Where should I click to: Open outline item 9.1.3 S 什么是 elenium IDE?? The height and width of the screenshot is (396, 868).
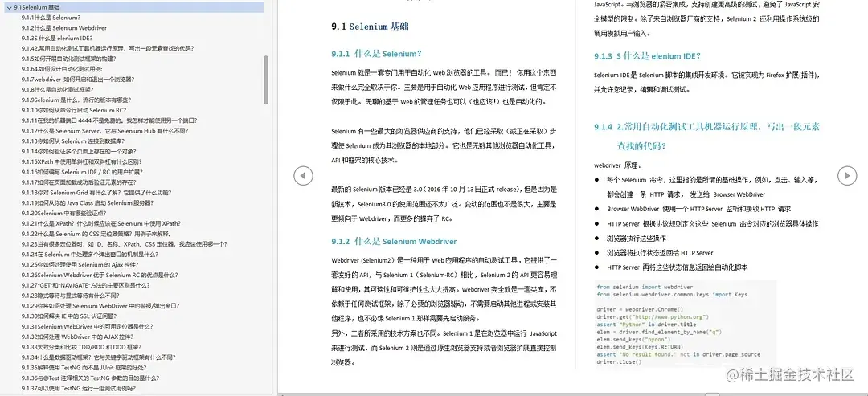pyautogui.click(x=57, y=39)
